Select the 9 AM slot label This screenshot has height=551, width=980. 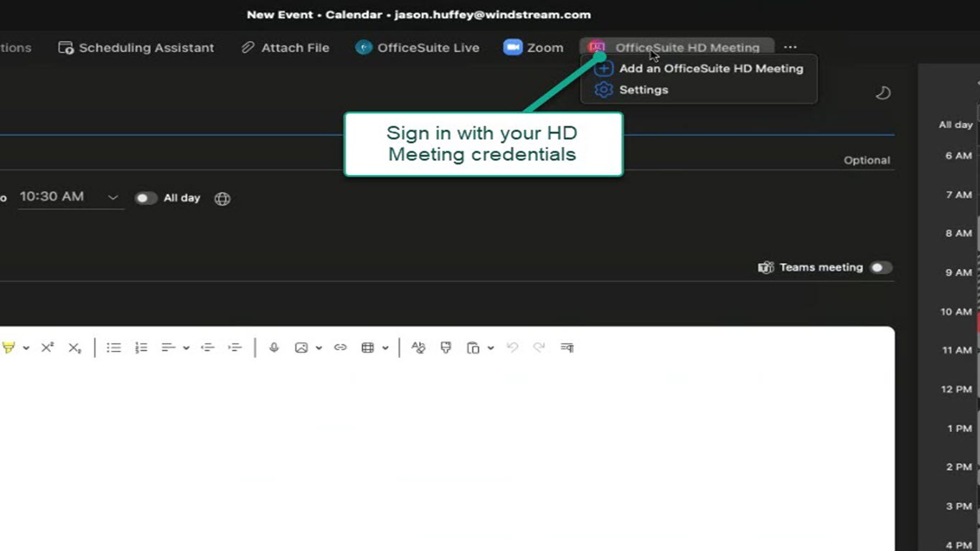click(x=958, y=273)
